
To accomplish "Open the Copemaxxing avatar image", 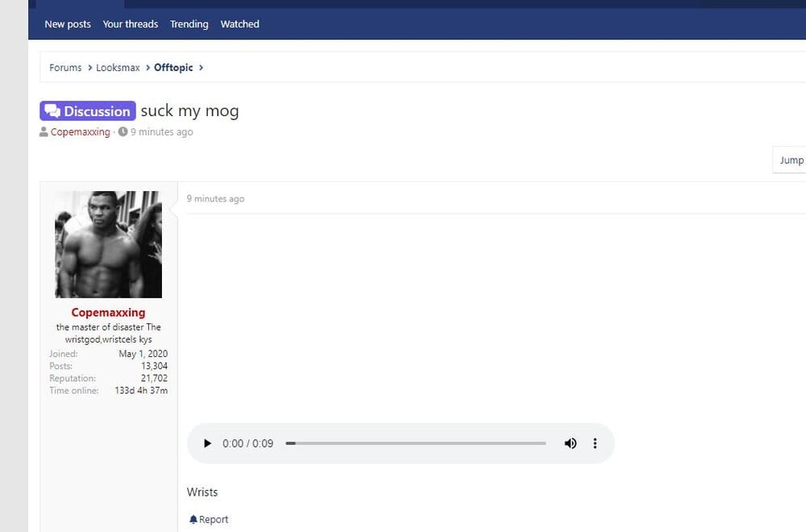I will [108, 244].
